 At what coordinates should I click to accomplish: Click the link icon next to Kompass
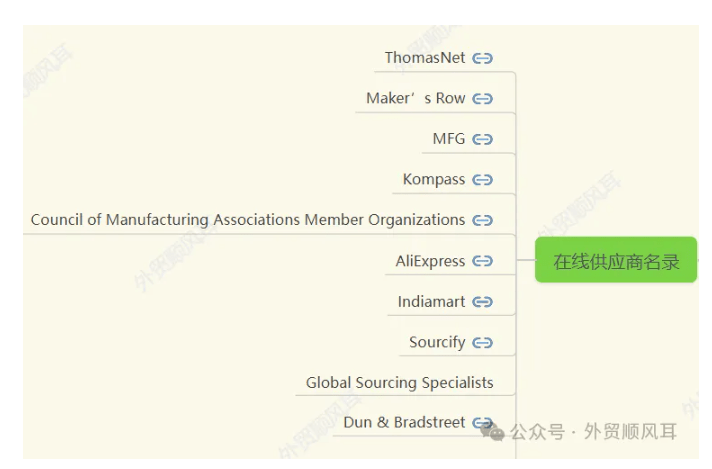tap(482, 180)
